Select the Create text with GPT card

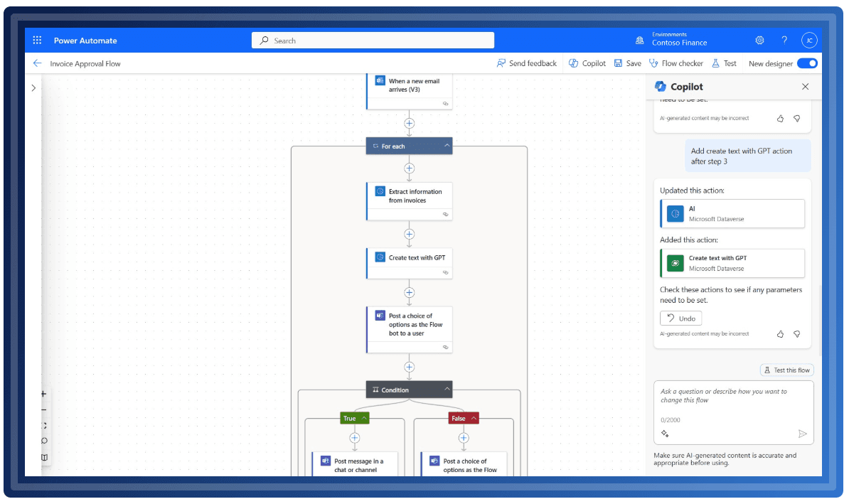coord(410,264)
